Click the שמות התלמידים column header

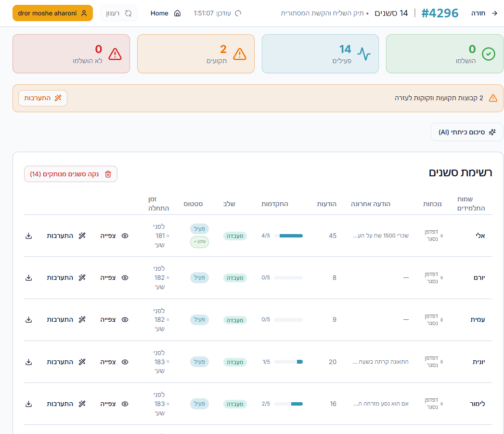pyautogui.click(x=471, y=204)
